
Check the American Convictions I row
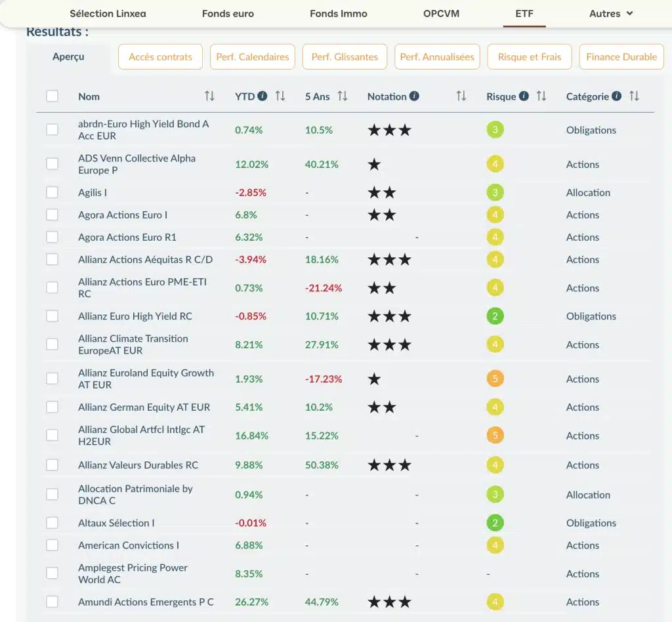(52, 545)
